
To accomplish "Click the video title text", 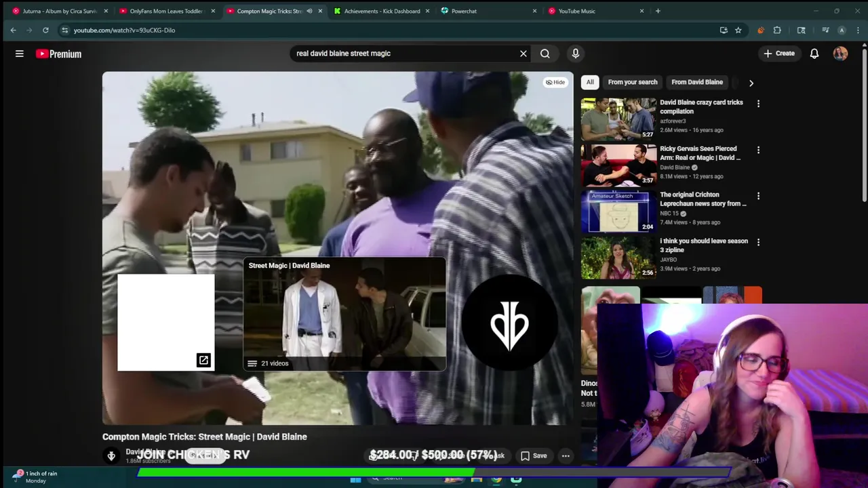I will pyautogui.click(x=205, y=436).
